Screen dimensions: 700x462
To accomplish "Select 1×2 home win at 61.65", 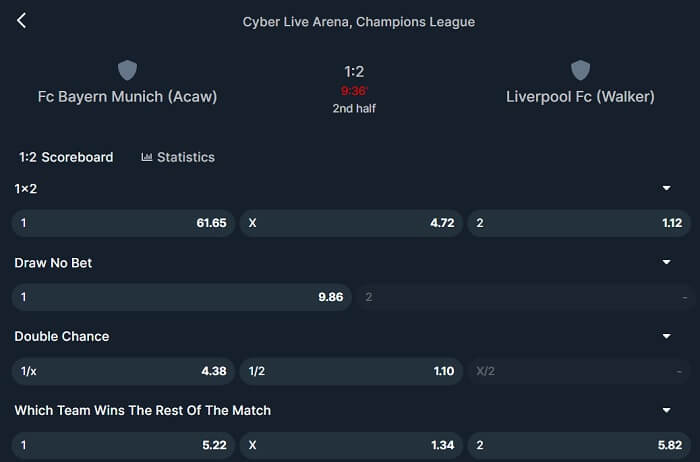I will pyautogui.click(x=123, y=223).
